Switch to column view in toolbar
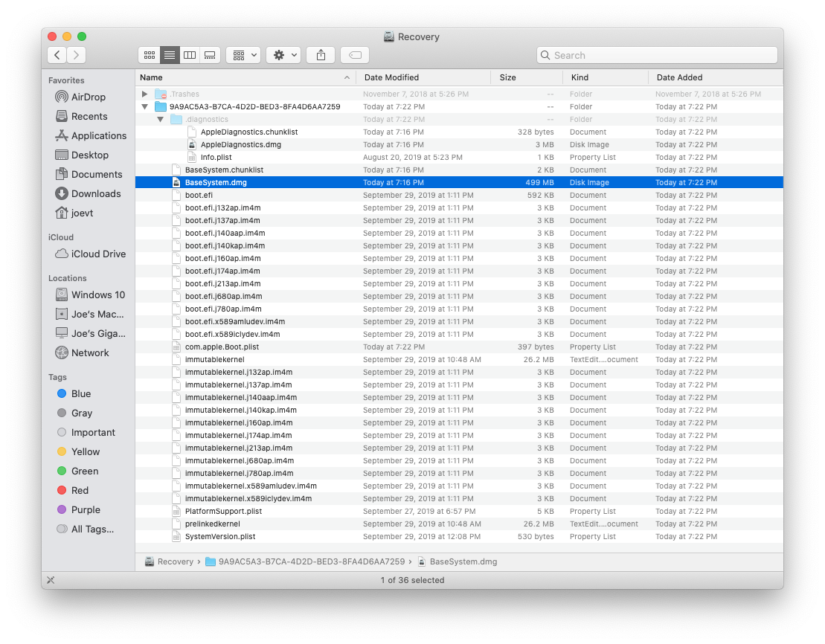The image size is (825, 644). pos(190,55)
